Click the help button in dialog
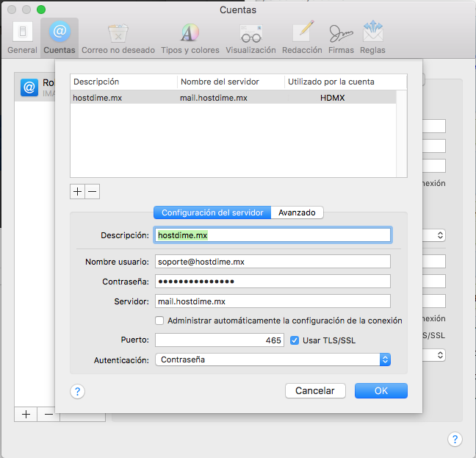476x458 pixels. pyautogui.click(x=78, y=392)
